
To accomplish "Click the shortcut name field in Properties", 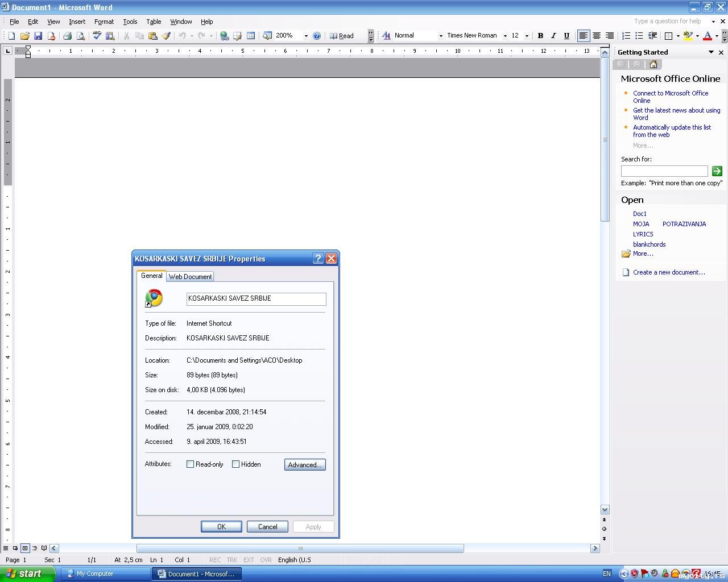I will coord(256,299).
